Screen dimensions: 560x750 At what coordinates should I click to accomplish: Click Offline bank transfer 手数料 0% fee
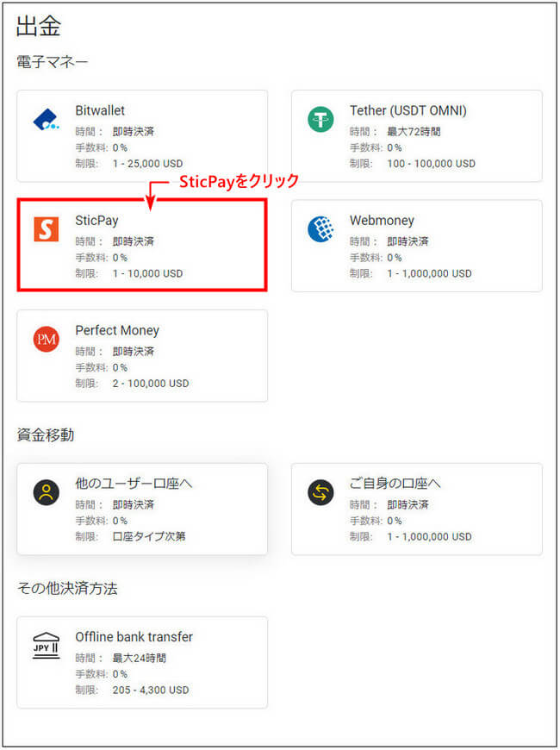point(102,674)
